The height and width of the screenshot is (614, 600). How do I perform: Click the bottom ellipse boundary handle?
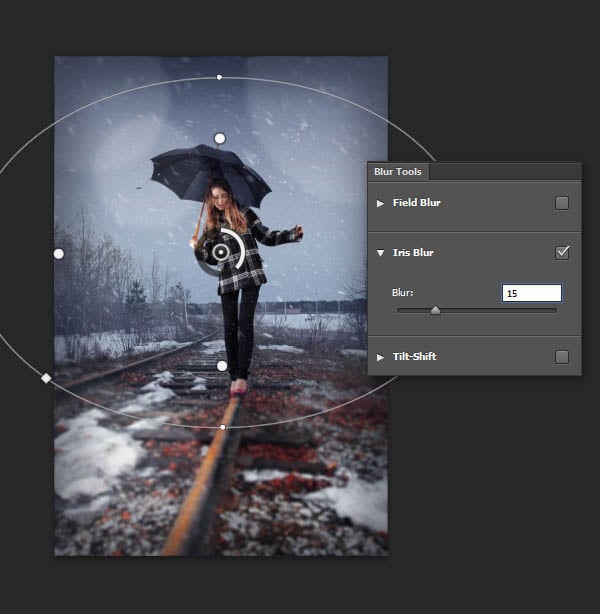pyautogui.click(x=222, y=427)
